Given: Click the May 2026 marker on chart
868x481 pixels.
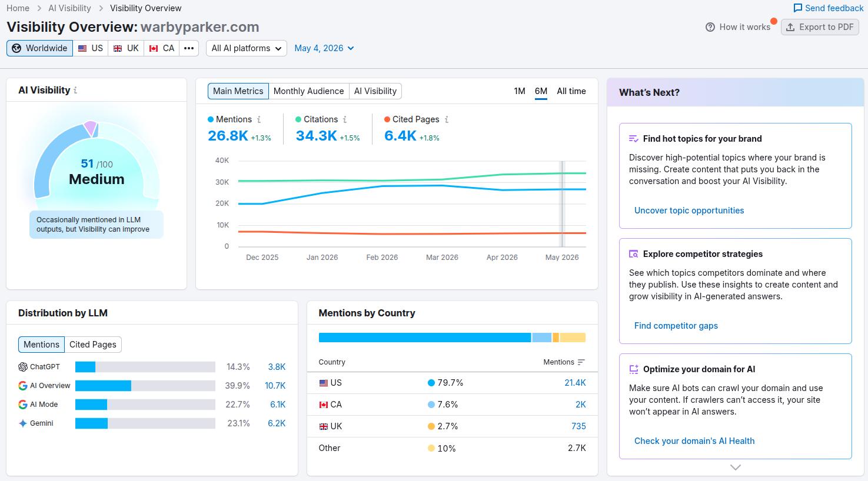Looking at the screenshot, I should pyautogui.click(x=562, y=204).
